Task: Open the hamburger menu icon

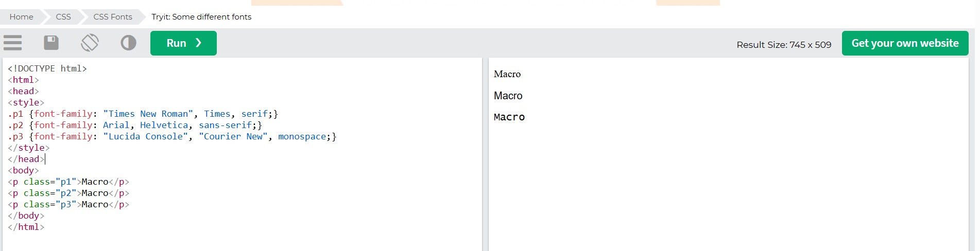Action: coord(12,43)
